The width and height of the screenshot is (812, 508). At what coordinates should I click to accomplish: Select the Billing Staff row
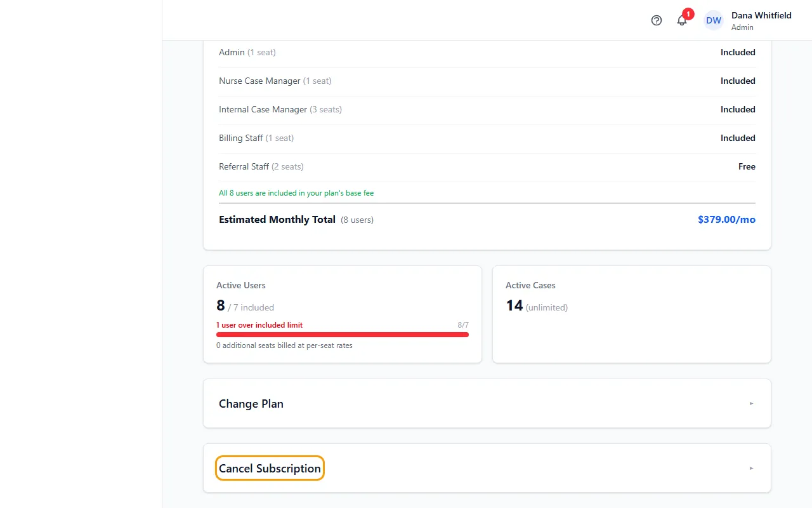click(x=487, y=138)
